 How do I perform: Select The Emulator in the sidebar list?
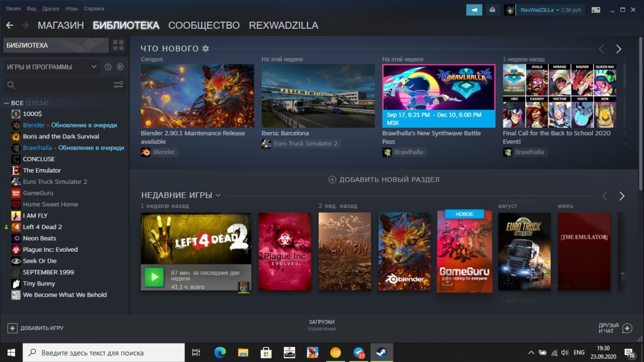coord(42,170)
